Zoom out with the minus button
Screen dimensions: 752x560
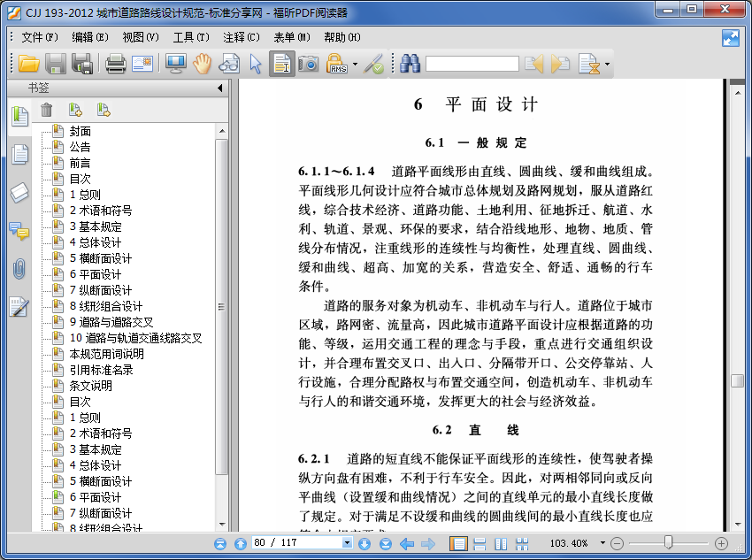pyautogui.click(x=618, y=543)
